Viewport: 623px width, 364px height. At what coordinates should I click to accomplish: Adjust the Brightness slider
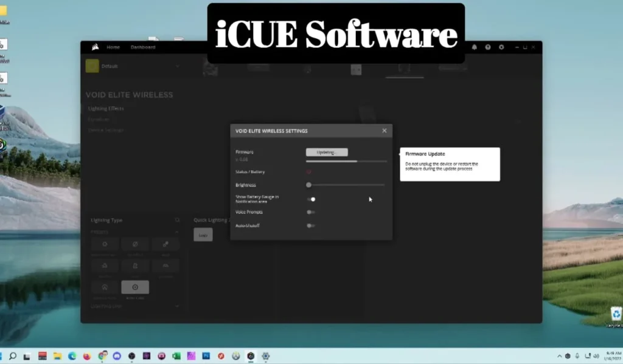click(x=308, y=185)
